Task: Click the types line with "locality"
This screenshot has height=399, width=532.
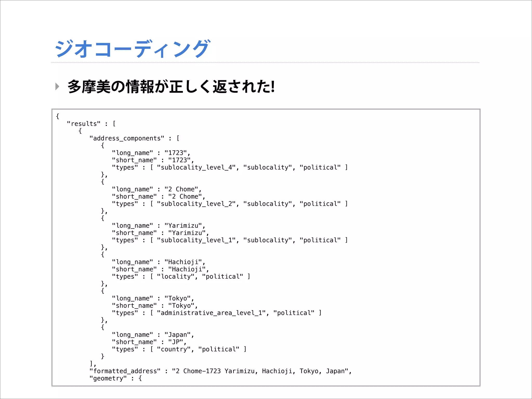Action: coord(181,276)
